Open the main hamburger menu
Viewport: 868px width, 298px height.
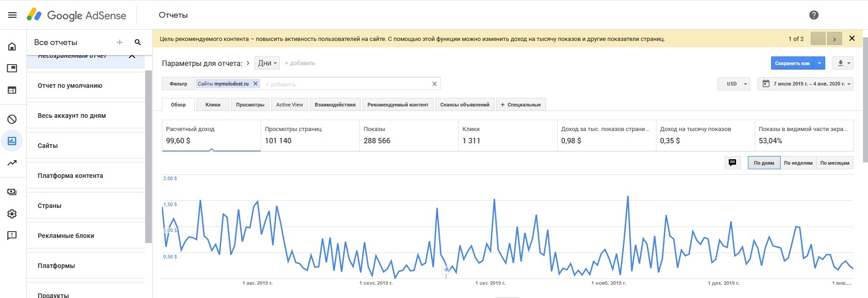12,15
